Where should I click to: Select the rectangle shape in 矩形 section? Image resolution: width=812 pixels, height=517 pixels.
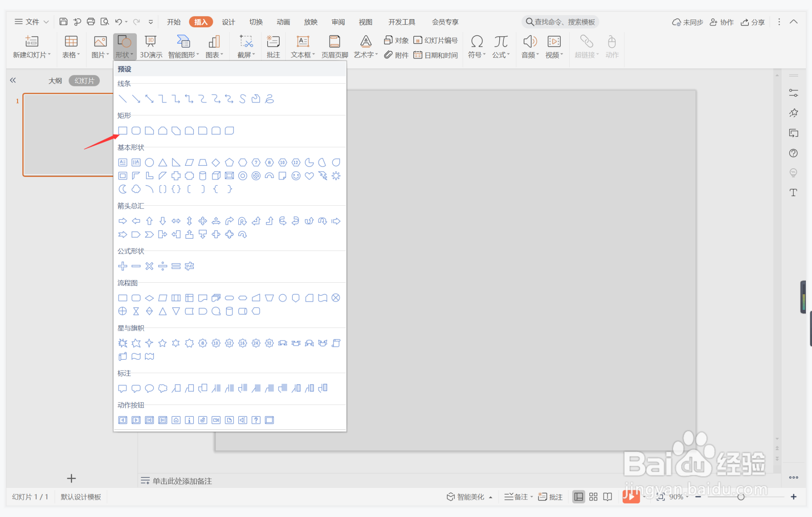(123, 131)
